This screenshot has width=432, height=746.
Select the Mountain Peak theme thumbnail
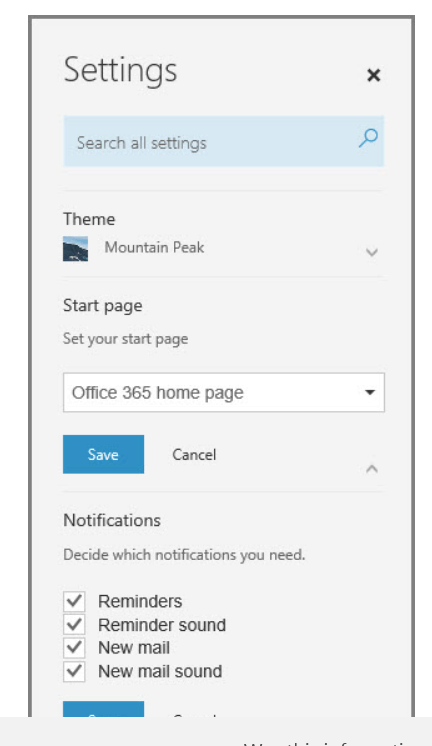[x=76, y=249]
